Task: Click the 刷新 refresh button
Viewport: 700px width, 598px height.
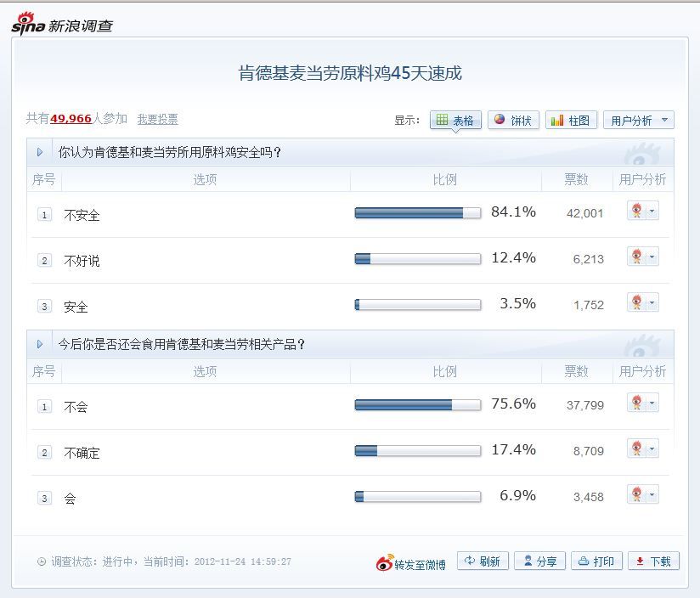Action: pyautogui.click(x=483, y=561)
